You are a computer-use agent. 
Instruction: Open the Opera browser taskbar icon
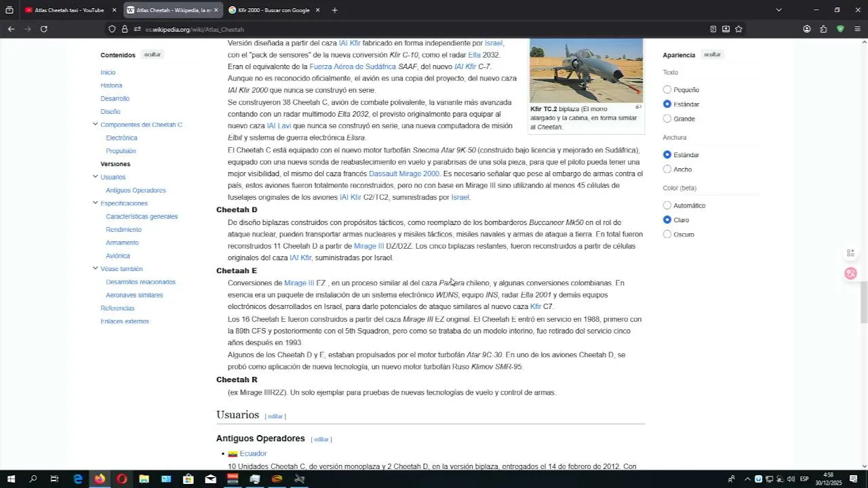click(121, 479)
